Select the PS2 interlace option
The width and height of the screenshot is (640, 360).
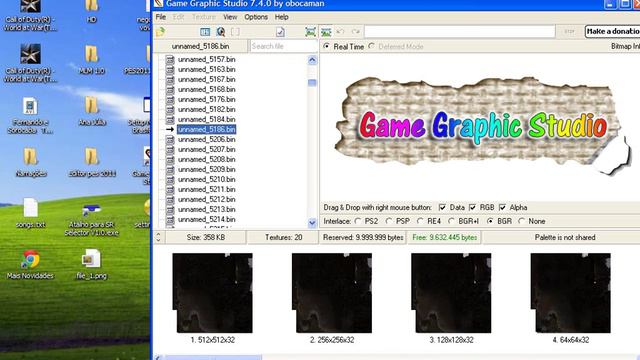(x=358, y=221)
